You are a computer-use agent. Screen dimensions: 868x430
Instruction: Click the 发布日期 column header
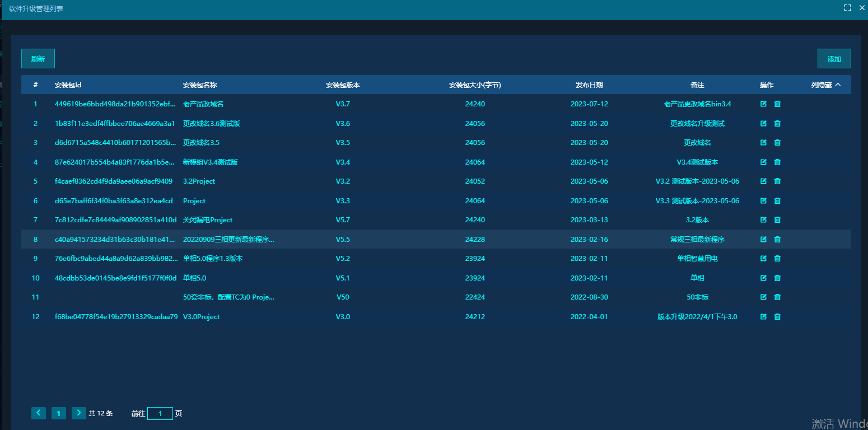pos(589,85)
